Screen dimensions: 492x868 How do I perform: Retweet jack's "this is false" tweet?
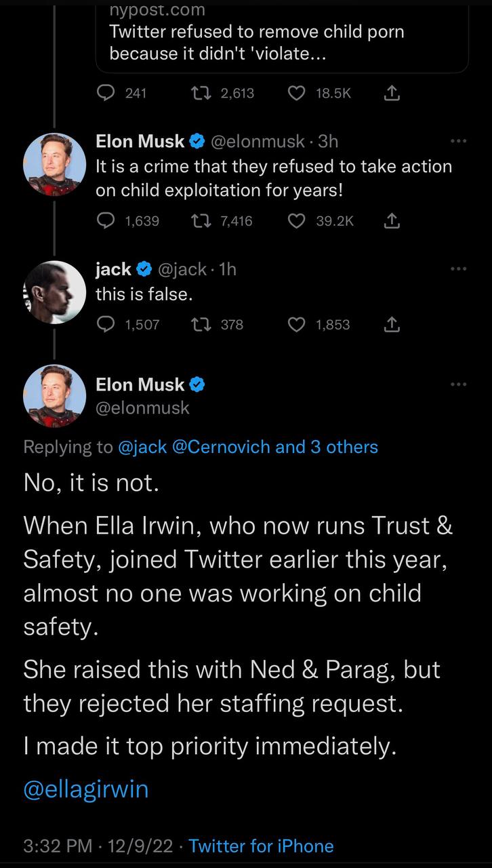pos(197,324)
